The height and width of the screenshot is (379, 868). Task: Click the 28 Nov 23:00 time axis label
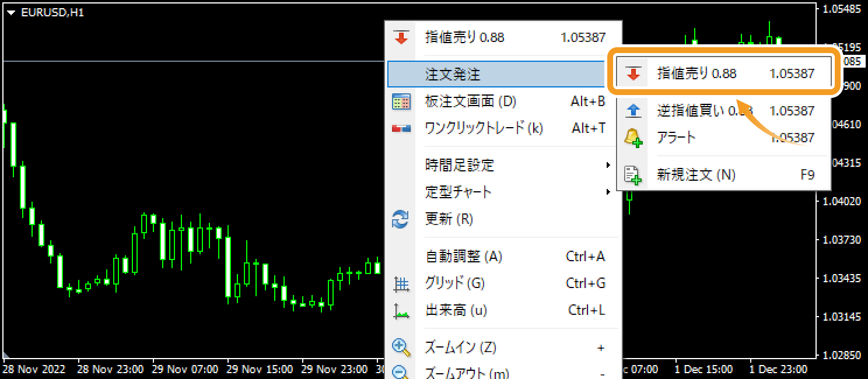110,370
